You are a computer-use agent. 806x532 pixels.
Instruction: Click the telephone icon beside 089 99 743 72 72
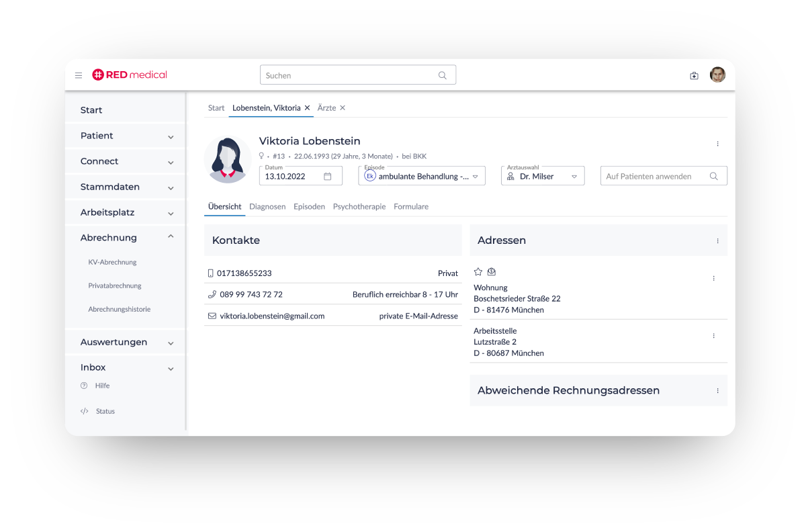point(212,294)
